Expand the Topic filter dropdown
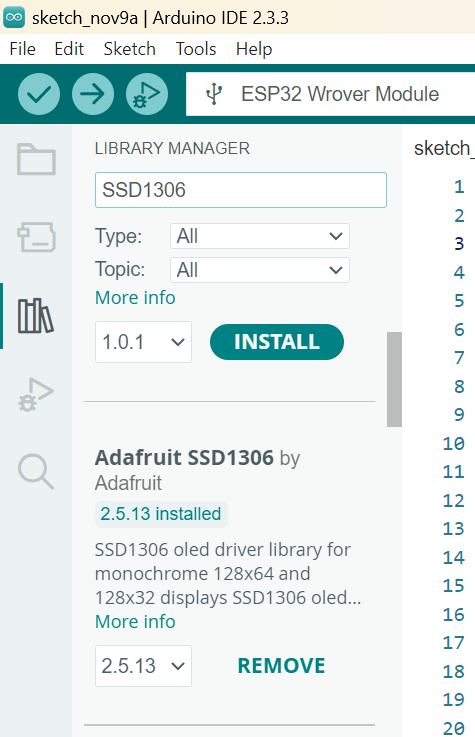This screenshot has height=737, width=475. [x=260, y=270]
